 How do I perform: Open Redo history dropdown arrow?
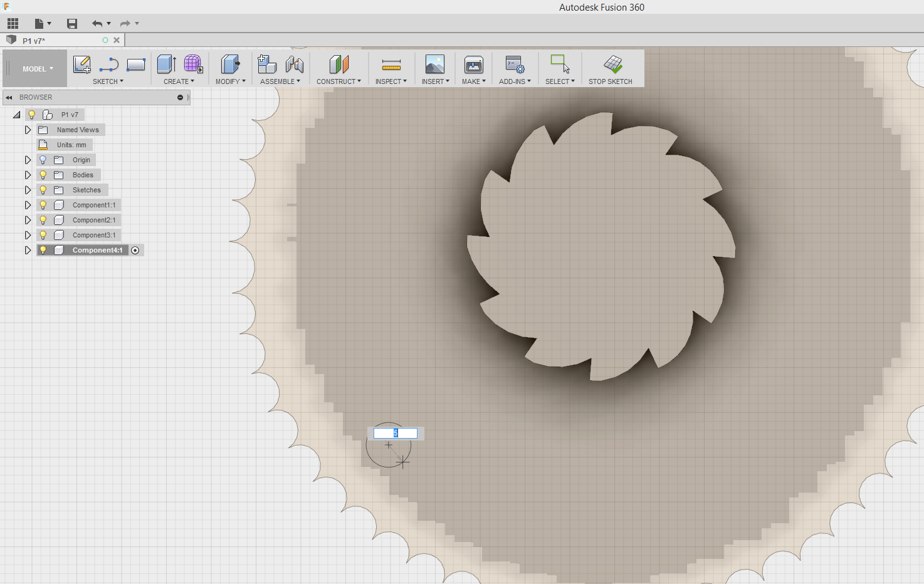[x=137, y=24]
